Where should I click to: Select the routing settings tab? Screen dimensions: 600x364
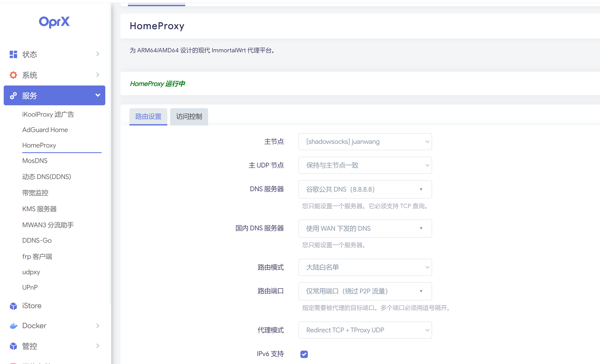[148, 117]
